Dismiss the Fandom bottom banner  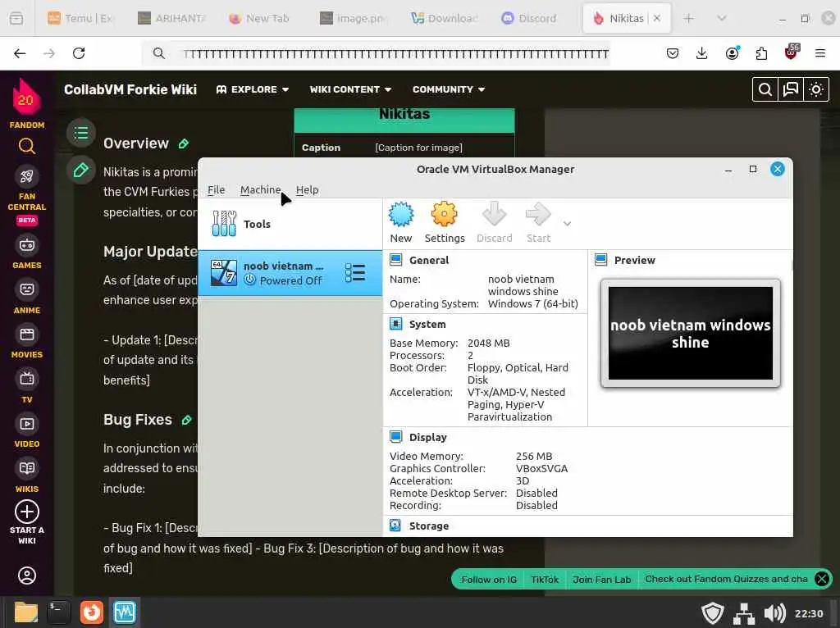(x=822, y=579)
